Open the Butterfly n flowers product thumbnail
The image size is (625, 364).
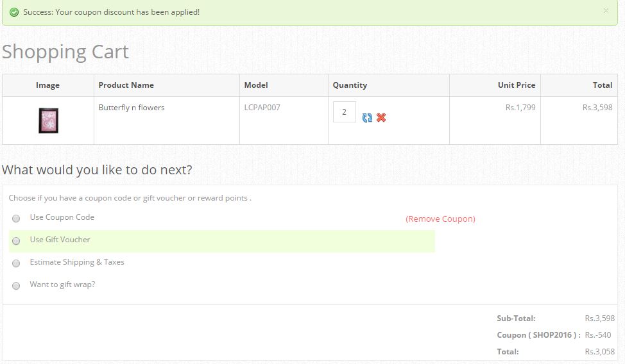pos(48,120)
